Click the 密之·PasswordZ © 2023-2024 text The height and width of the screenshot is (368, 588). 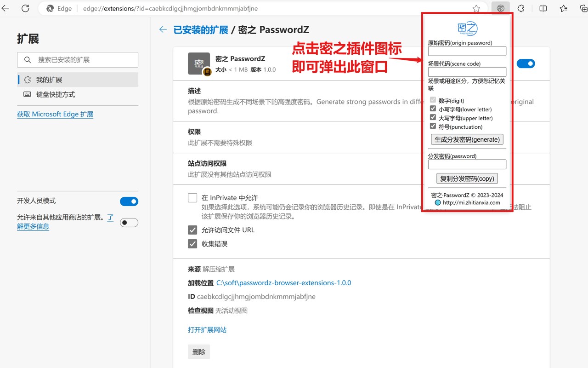pyautogui.click(x=467, y=195)
